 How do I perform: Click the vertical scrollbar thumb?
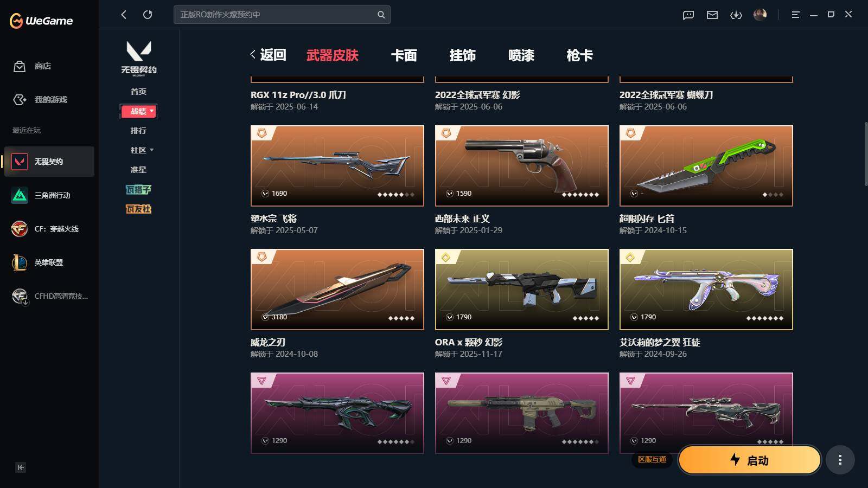coord(866,155)
